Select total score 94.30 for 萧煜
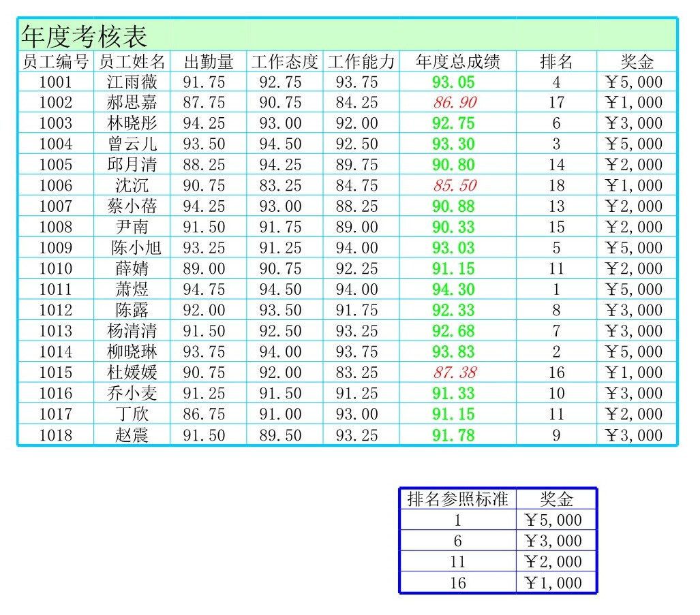The width and height of the screenshot is (700, 615). [455, 289]
